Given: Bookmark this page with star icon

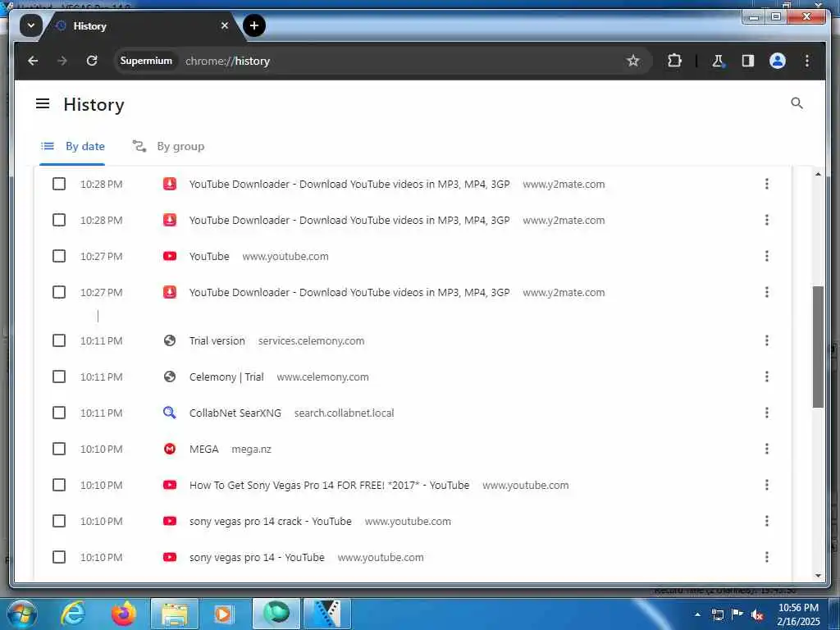Looking at the screenshot, I should (633, 61).
